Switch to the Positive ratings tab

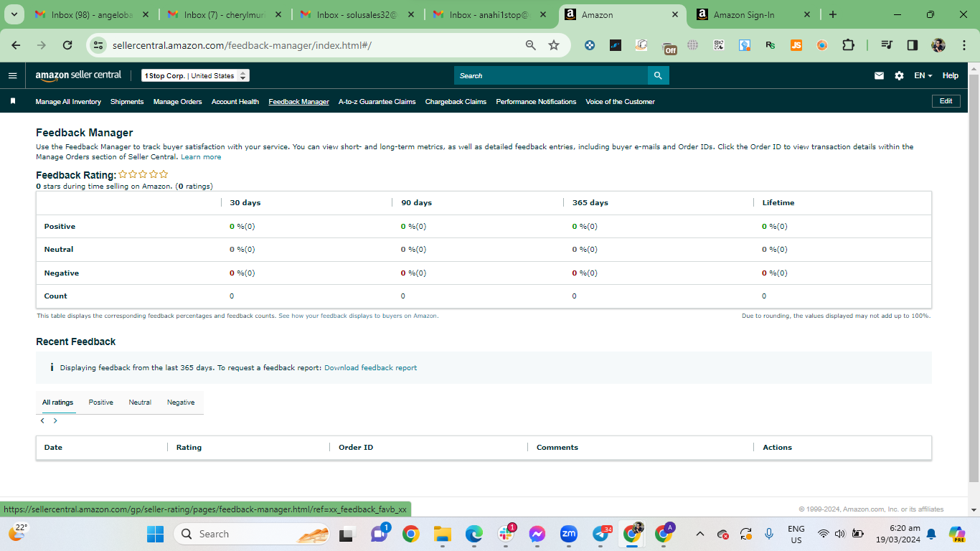101,402
